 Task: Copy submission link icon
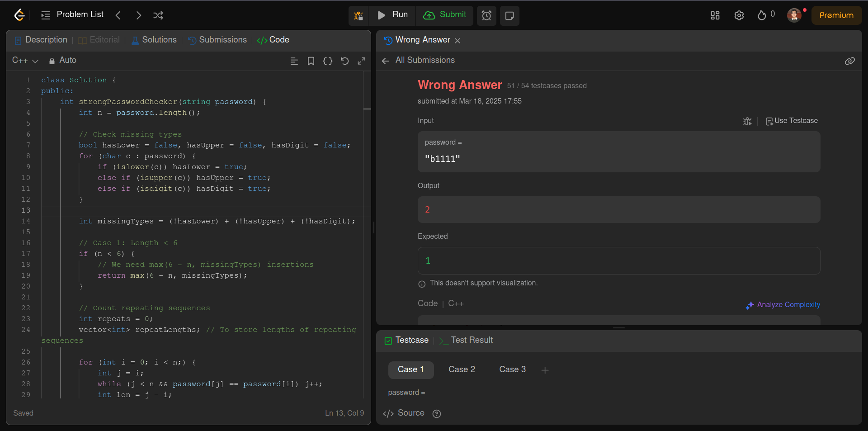[x=850, y=61]
